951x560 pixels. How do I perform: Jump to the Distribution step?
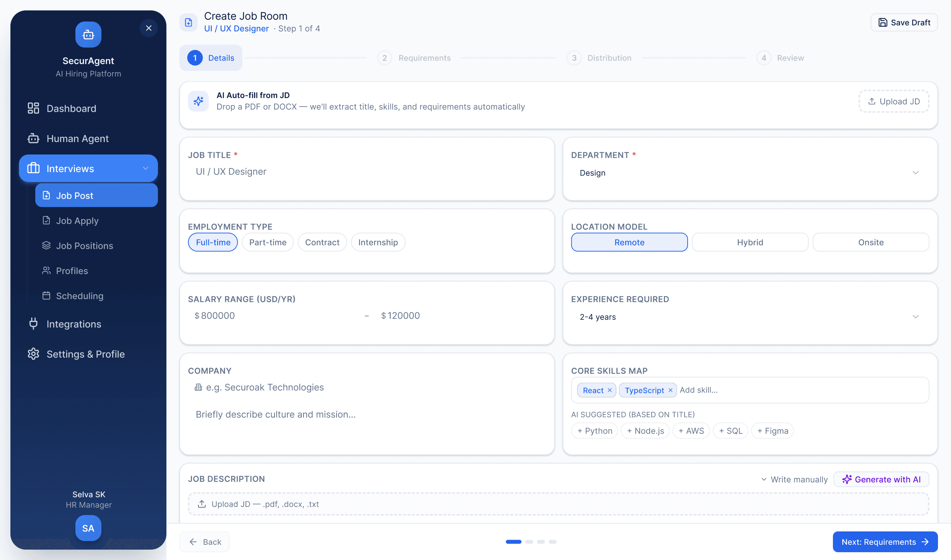(599, 58)
